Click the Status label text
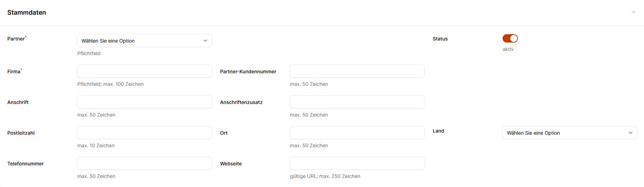This screenshot has height=187, width=644. tap(440, 39)
